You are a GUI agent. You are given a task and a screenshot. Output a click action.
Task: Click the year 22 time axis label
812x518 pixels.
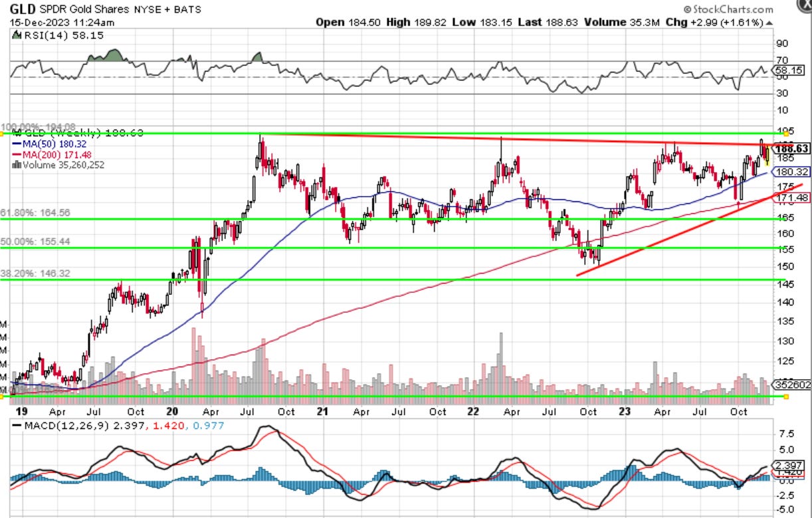point(473,411)
